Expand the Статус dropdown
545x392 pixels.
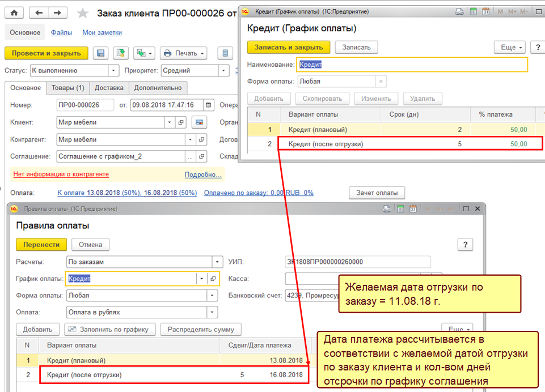click(113, 70)
